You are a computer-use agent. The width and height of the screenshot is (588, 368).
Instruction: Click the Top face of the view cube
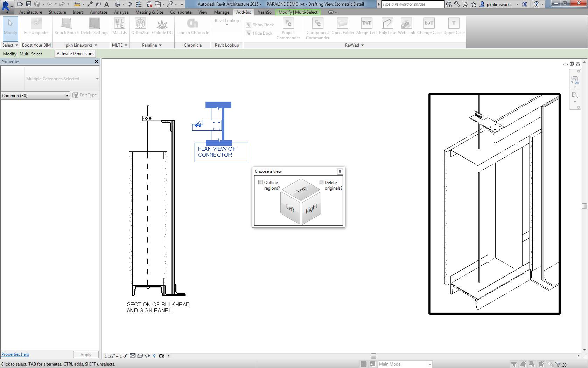[301, 190]
